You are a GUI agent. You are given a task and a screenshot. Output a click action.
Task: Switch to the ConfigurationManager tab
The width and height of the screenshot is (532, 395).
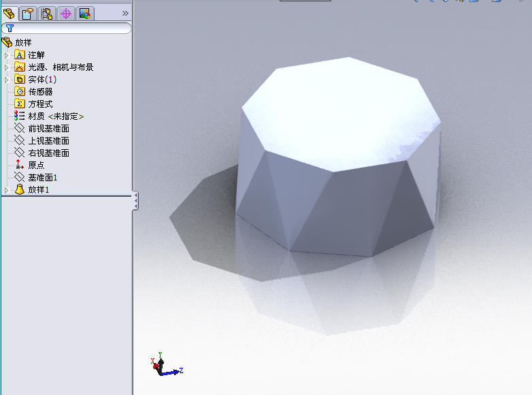point(47,14)
